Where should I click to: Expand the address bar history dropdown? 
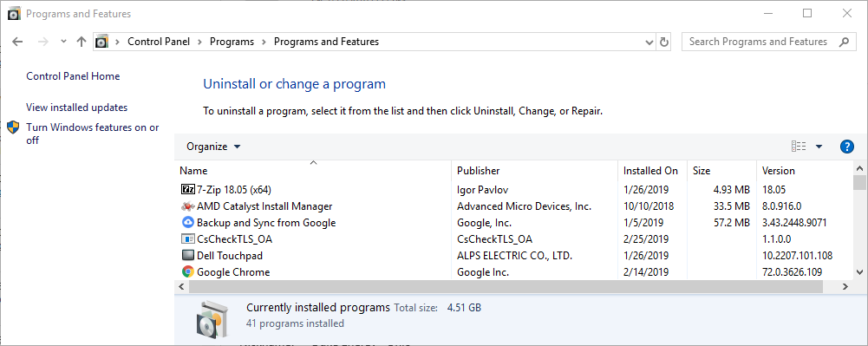pos(649,42)
